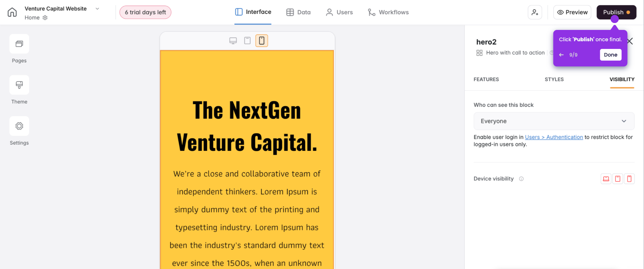Close the hero2 block panel
Screen dimensions: 644x269
click(630, 41)
